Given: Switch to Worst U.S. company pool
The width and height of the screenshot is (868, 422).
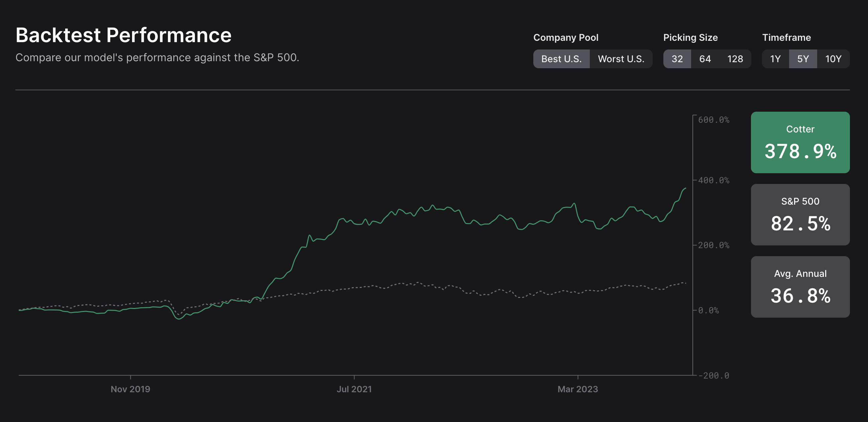Looking at the screenshot, I should [x=621, y=59].
